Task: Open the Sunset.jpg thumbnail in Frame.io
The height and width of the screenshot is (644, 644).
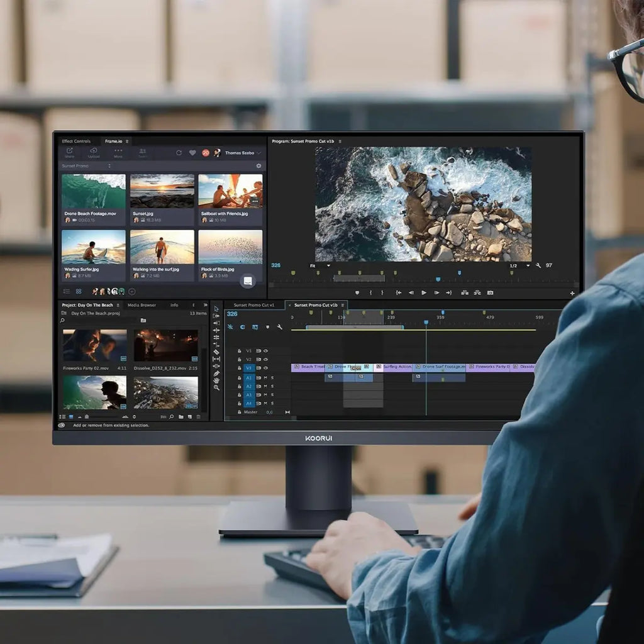Action: coord(162,191)
